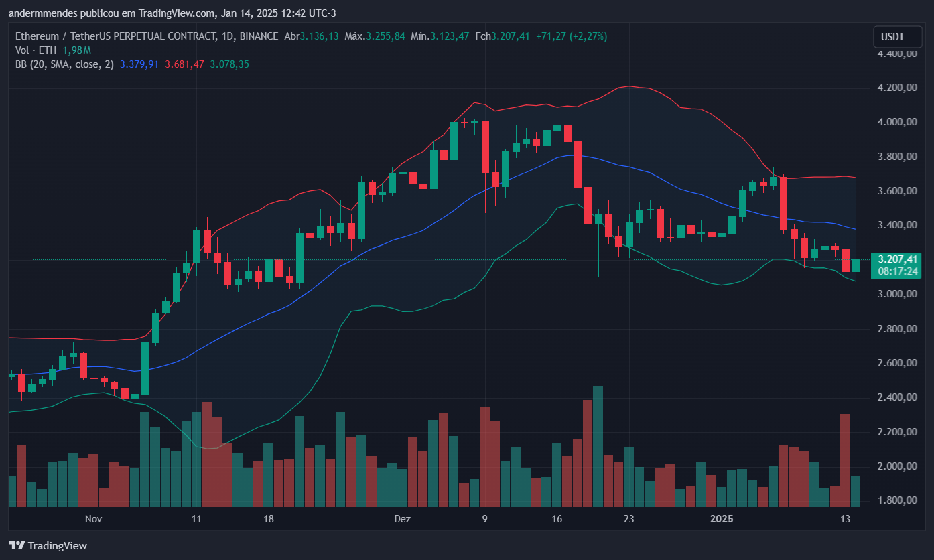Screen dimensions: 934x560
Task: Click the TradingView logo at the bottom
Action: point(48,545)
